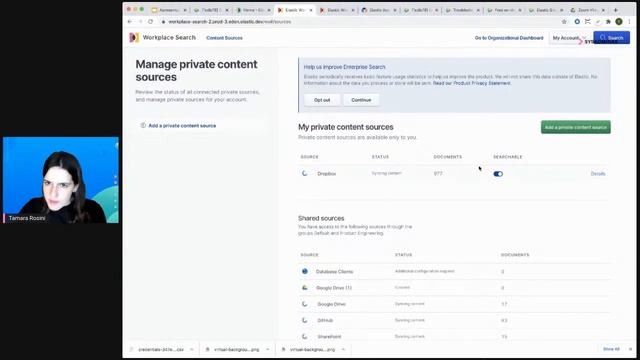Expand options for second virtual-background png download
640x360 pixels.
343,349
